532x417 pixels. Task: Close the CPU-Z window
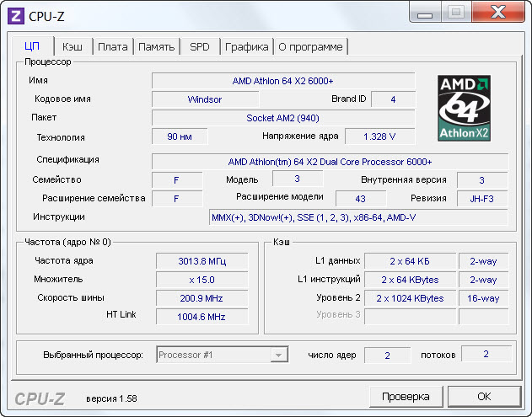496,13
